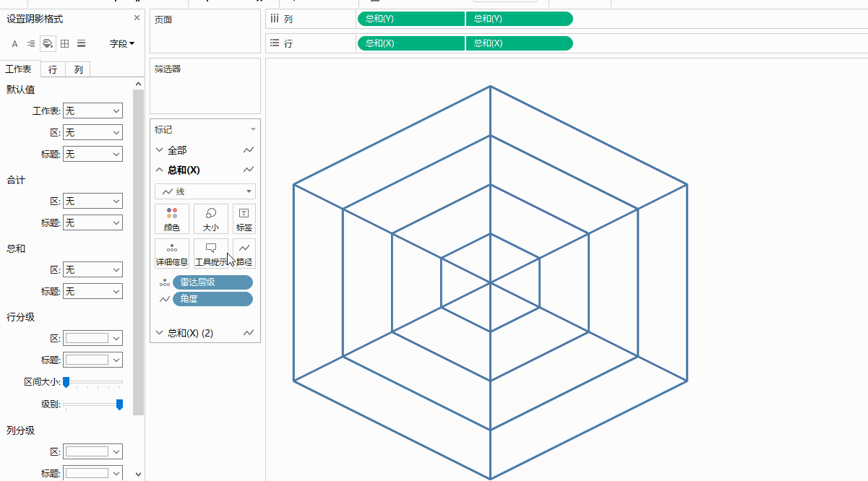Image resolution: width=868 pixels, height=481 pixels.
Task: Click detail icon beside 雷达层级 pill
Action: tap(164, 282)
